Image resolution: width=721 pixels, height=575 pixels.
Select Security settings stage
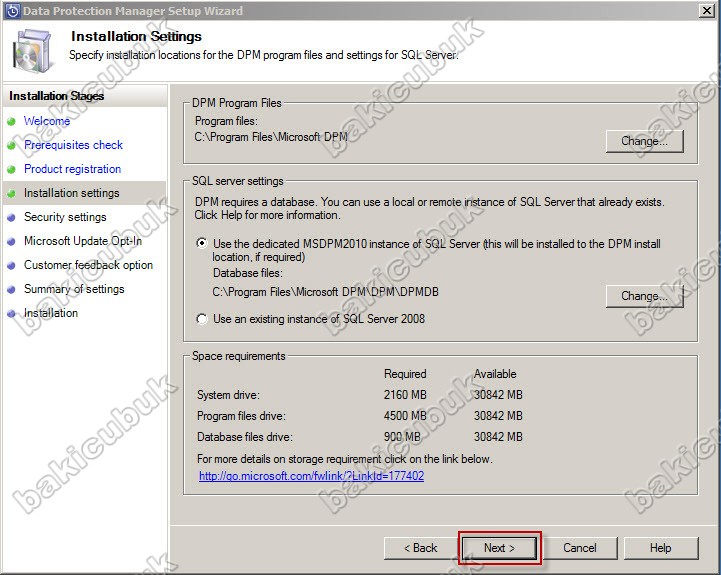pos(65,217)
